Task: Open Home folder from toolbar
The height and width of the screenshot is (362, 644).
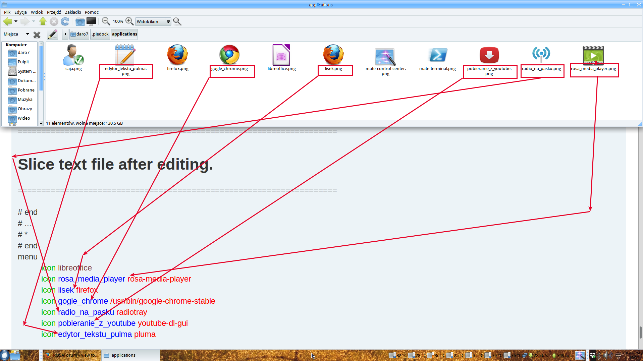Action: pos(80,21)
